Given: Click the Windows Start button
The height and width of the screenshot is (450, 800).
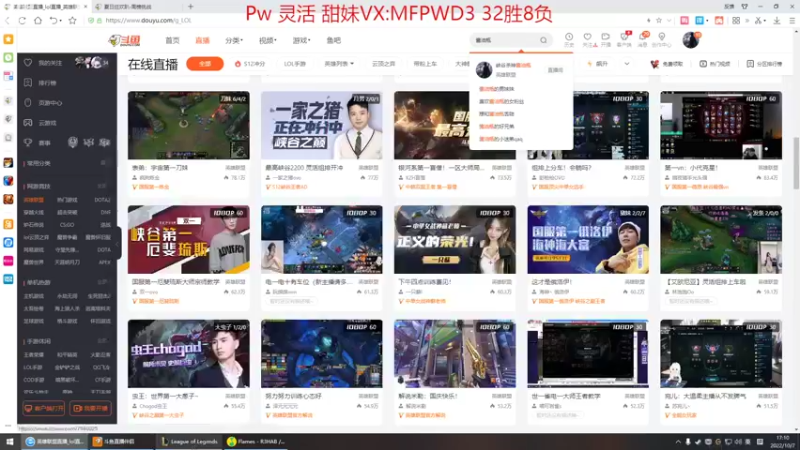Looking at the screenshot, I should point(9,441).
